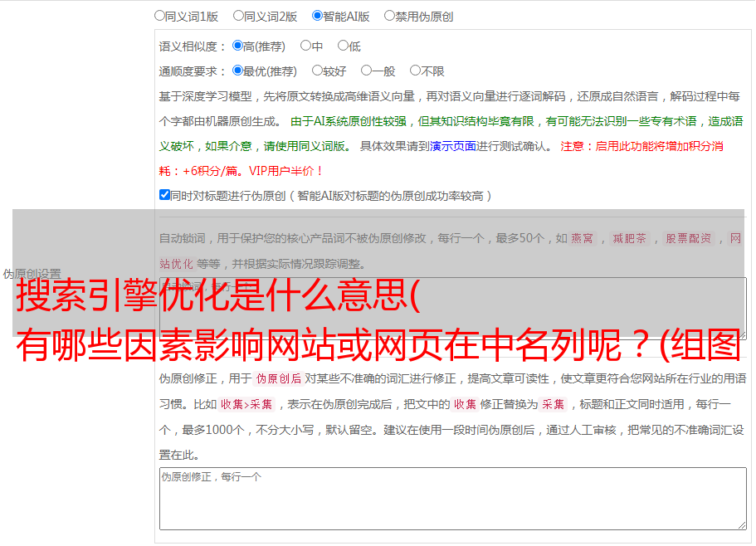Viewport: 756px width, 546px height.
Task: Click the 通顺度要求 label
Action: click(193, 72)
